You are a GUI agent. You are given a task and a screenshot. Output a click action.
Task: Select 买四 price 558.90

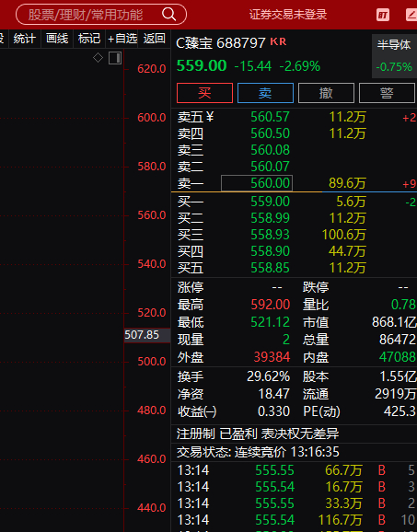point(270,251)
